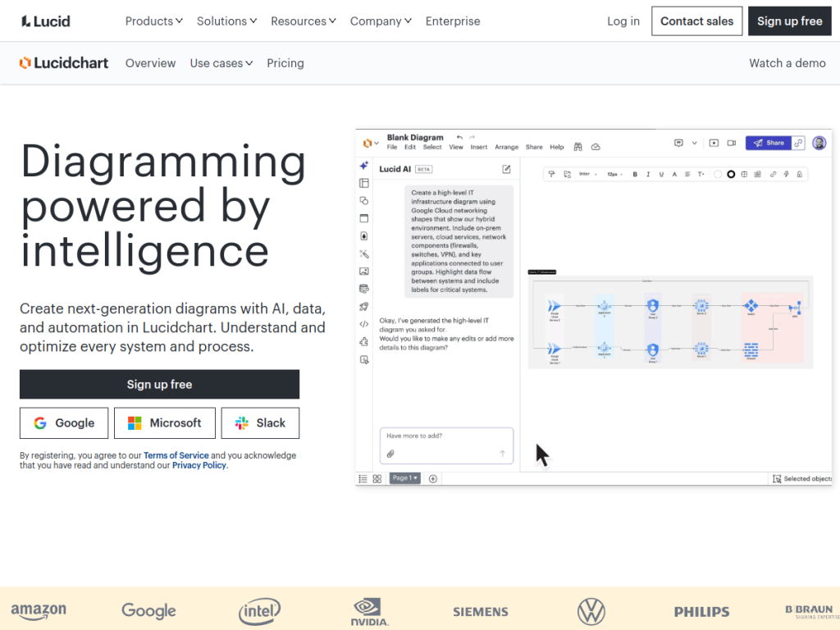Screen dimensions: 840x630
Task: Expand the Resources dropdown
Action: [x=304, y=21]
